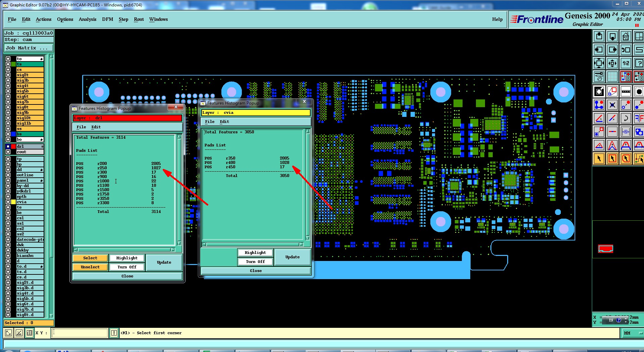Click the blue color swatch of layer bs
The width and height of the screenshot is (644, 352).
pyautogui.click(x=13, y=134)
